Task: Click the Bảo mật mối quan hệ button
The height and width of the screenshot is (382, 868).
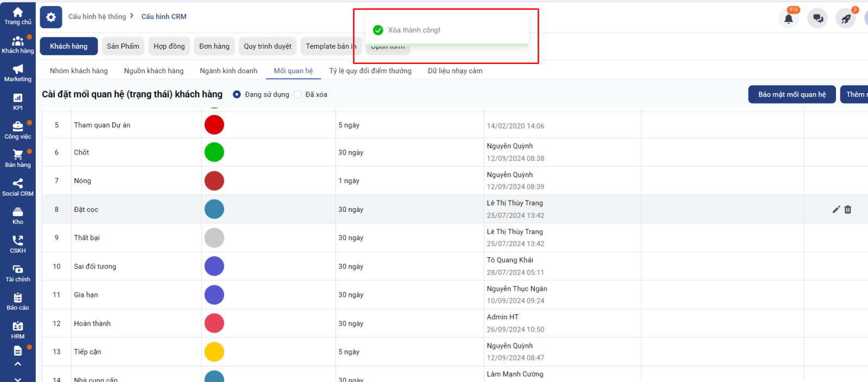Action: pos(792,94)
